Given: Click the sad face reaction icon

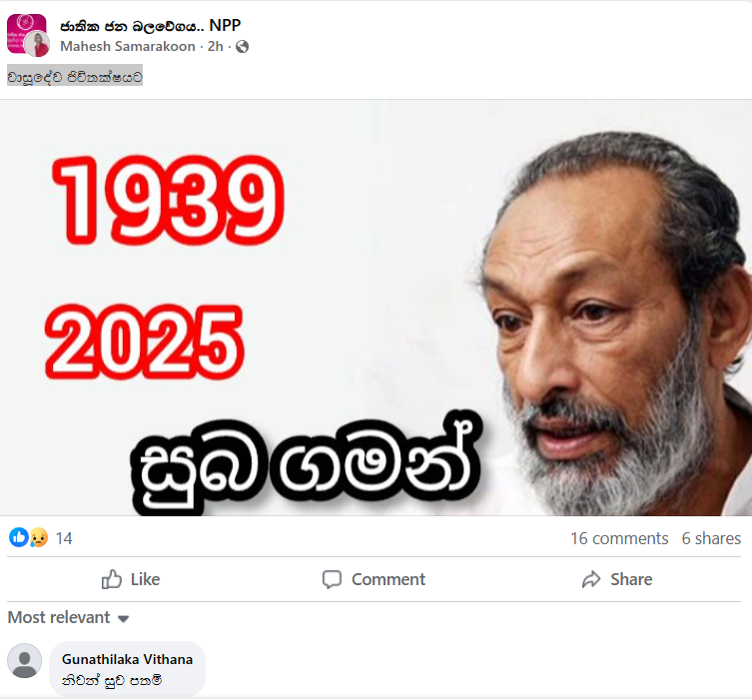Looking at the screenshot, I should 38,537.
